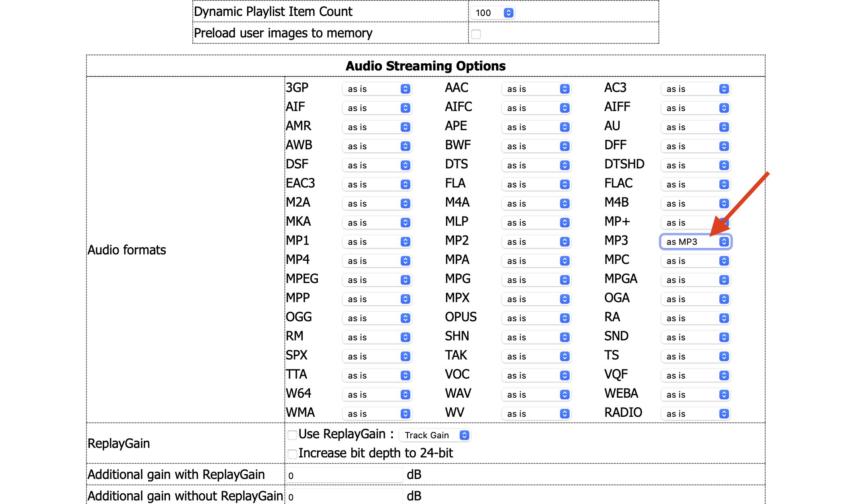The width and height of the screenshot is (862, 504).
Task: Open the OPUS format selector
Action: 536,318
